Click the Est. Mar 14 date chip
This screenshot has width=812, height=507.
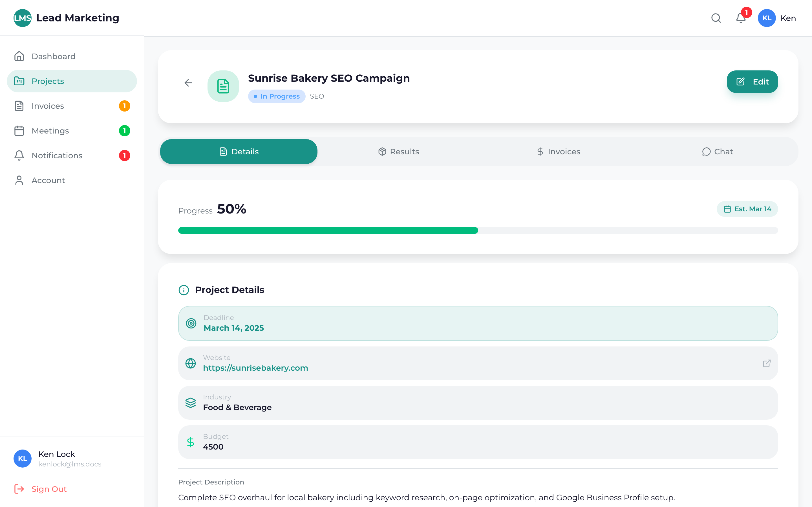747,208
